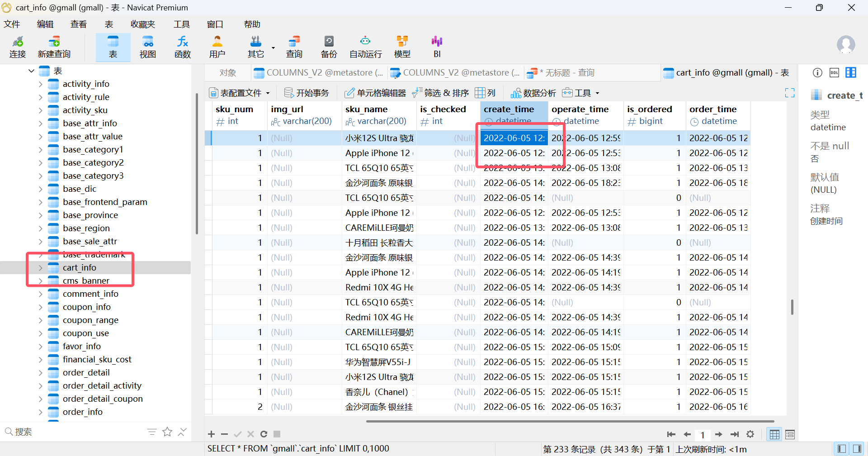
Task: Expand the cart_info table node
Action: (40, 268)
